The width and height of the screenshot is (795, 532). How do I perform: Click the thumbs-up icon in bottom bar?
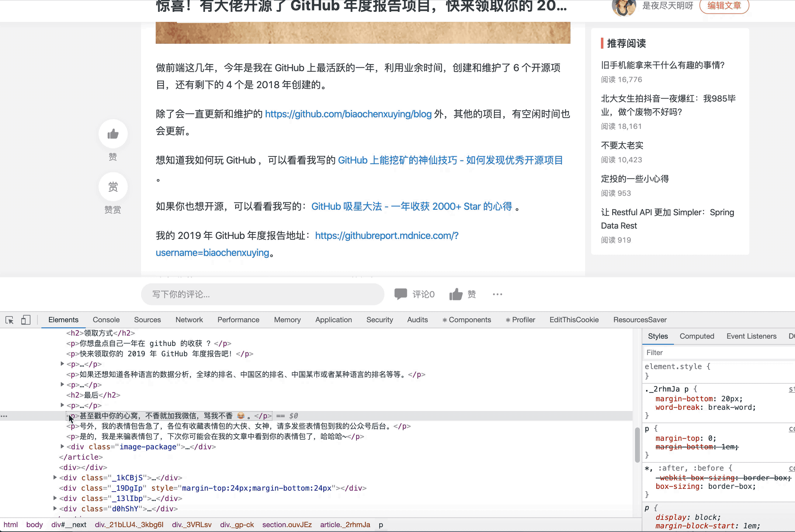click(x=456, y=294)
